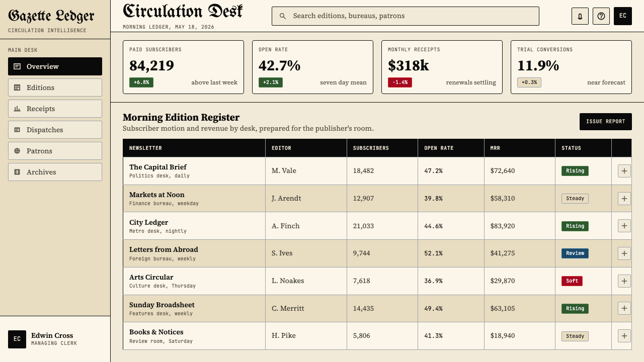Expand the Books & Notices row
Image resolution: width=644 pixels, height=362 pixels.
624,336
